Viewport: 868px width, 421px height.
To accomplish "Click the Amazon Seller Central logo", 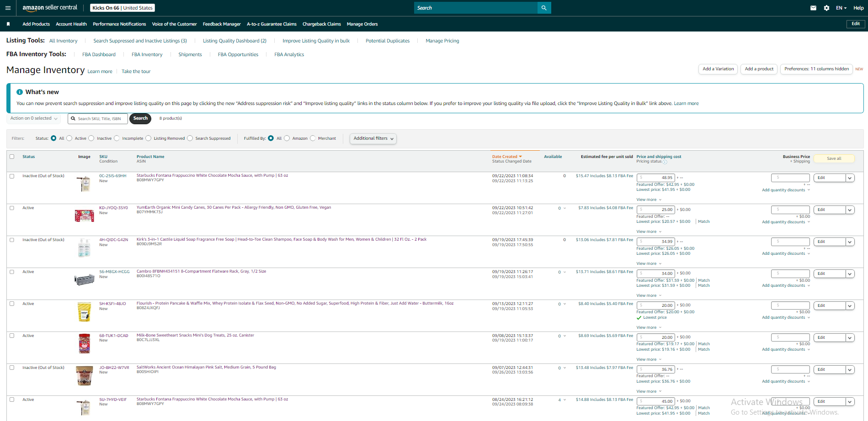I will [x=50, y=8].
